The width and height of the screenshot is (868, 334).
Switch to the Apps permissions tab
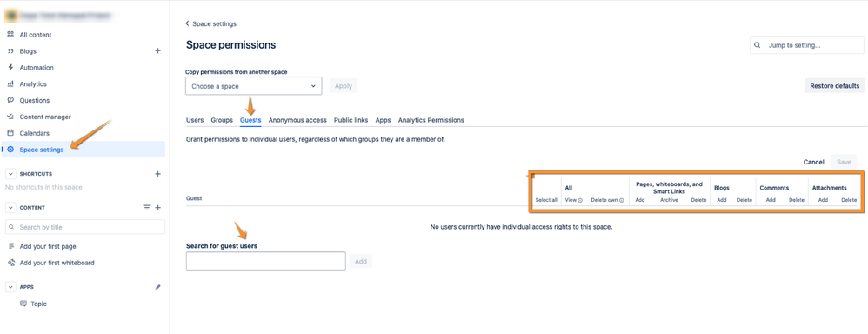tap(383, 120)
